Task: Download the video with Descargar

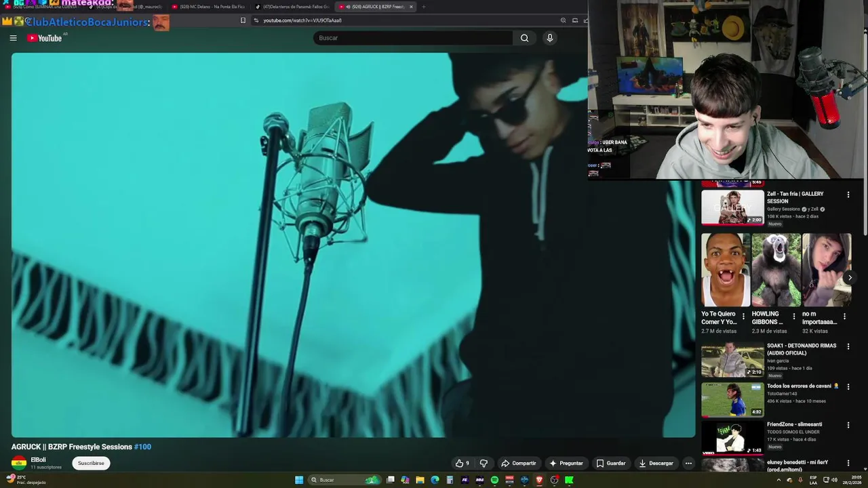Action: 656,464
